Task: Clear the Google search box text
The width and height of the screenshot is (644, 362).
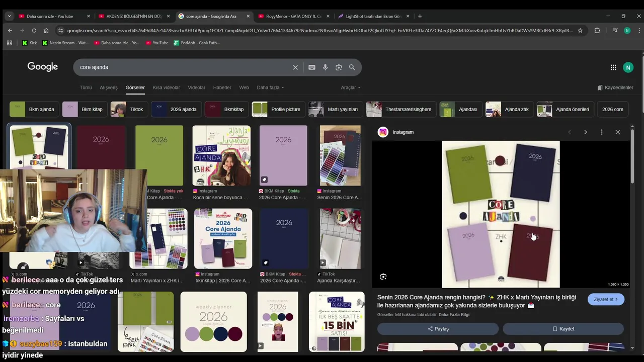Action: [295, 67]
